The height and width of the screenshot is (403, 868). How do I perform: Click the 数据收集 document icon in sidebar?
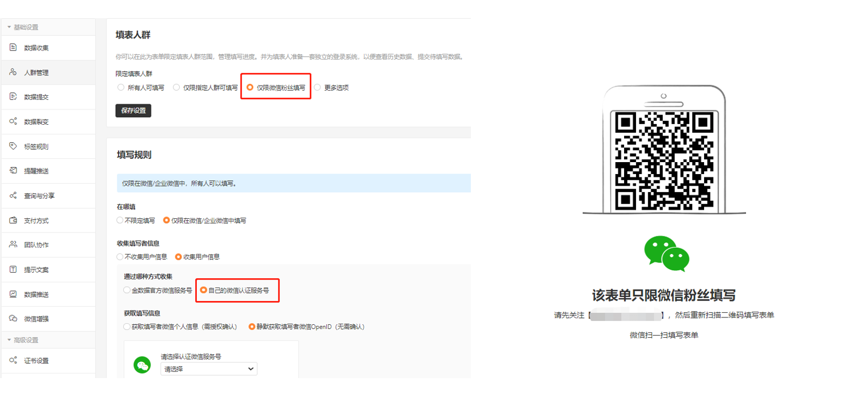(x=13, y=48)
